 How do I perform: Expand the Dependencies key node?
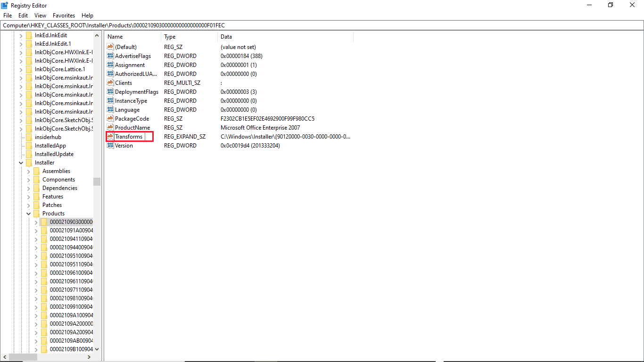(28, 188)
